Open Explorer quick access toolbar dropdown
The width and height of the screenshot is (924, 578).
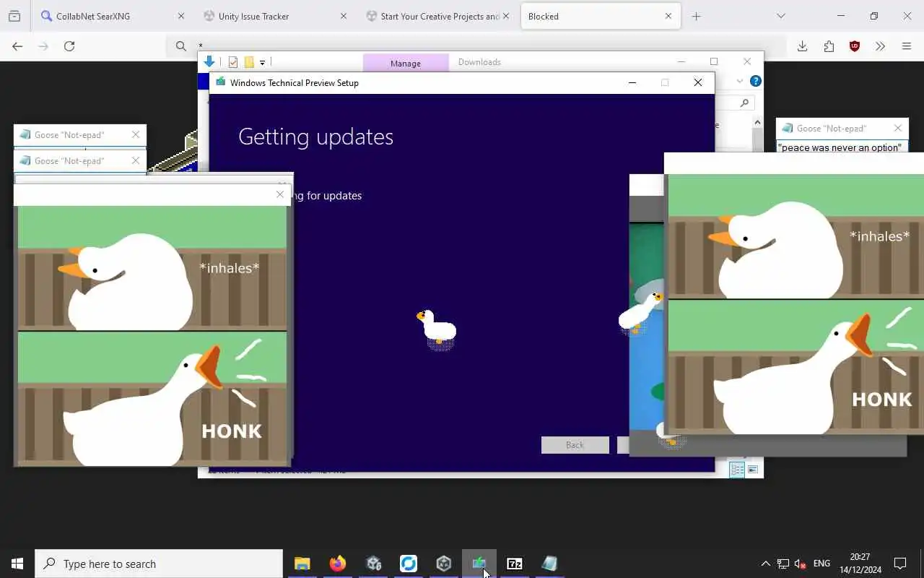[x=262, y=63]
